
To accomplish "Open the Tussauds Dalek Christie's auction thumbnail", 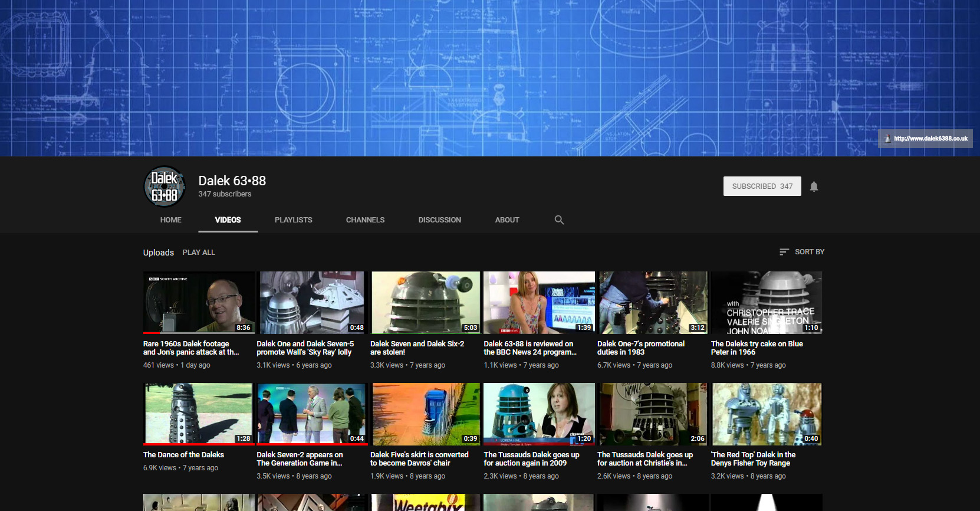I will [653, 414].
